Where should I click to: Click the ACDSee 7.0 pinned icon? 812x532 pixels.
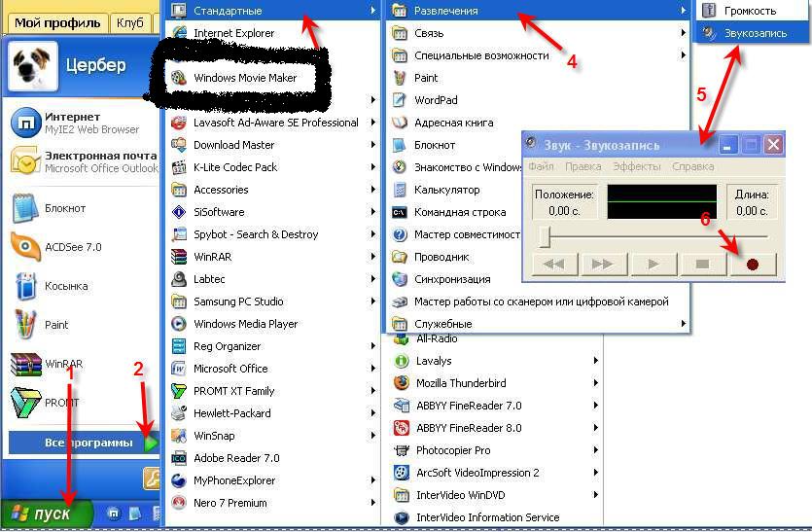tap(25, 247)
